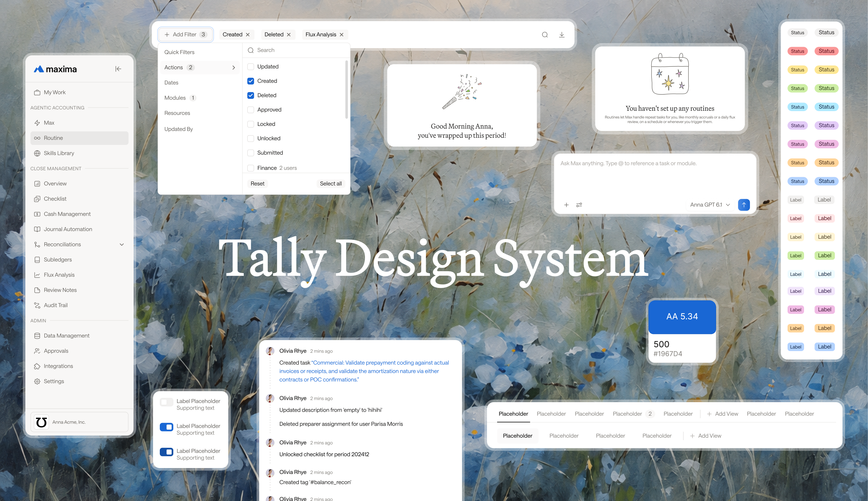Click the send arrow button in Max chat
Screen dimensions: 868x501
pyautogui.click(x=744, y=205)
